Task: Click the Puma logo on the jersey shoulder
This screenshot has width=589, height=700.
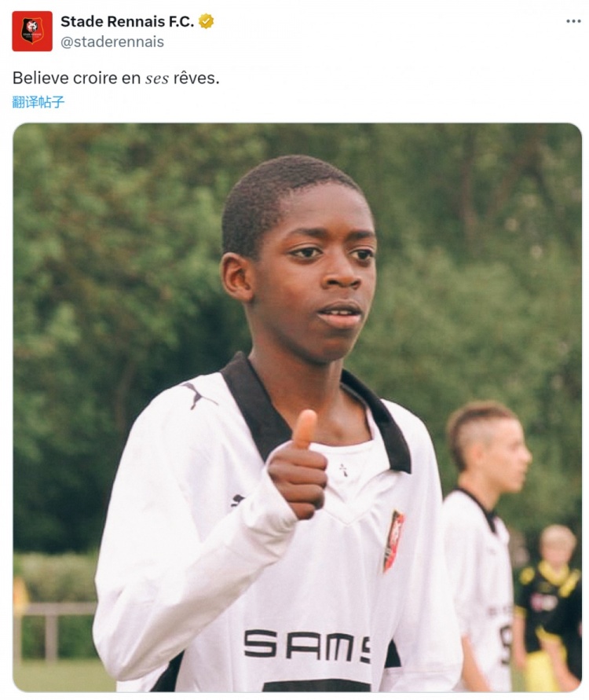Action: pyautogui.click(x=197, y=394)
